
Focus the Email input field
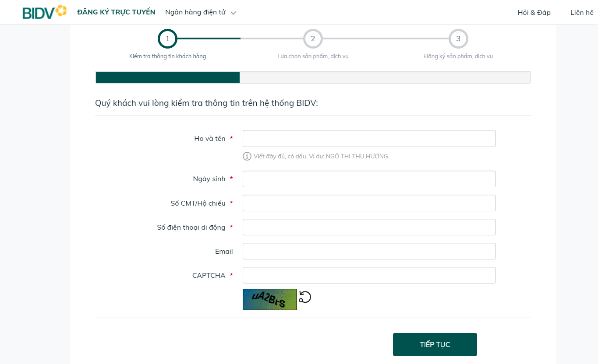pos(369,251)
